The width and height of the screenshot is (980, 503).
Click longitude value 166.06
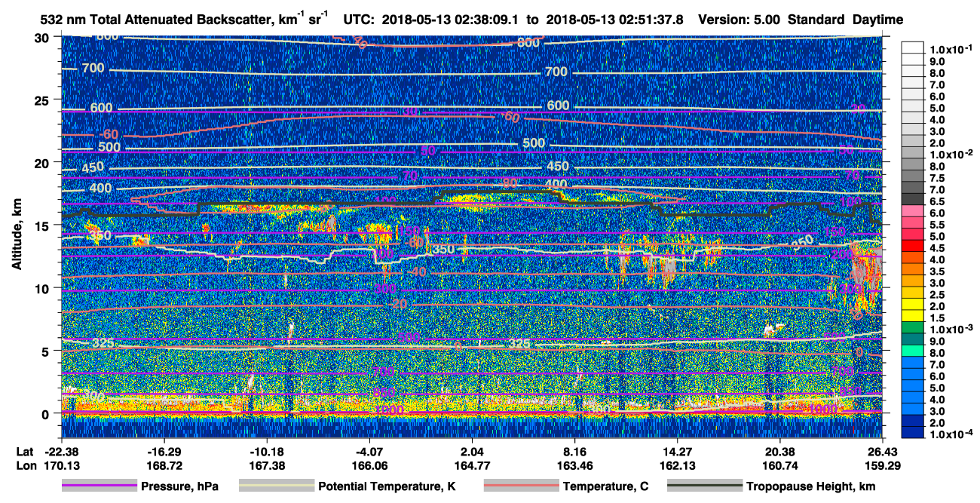point(369,466)
